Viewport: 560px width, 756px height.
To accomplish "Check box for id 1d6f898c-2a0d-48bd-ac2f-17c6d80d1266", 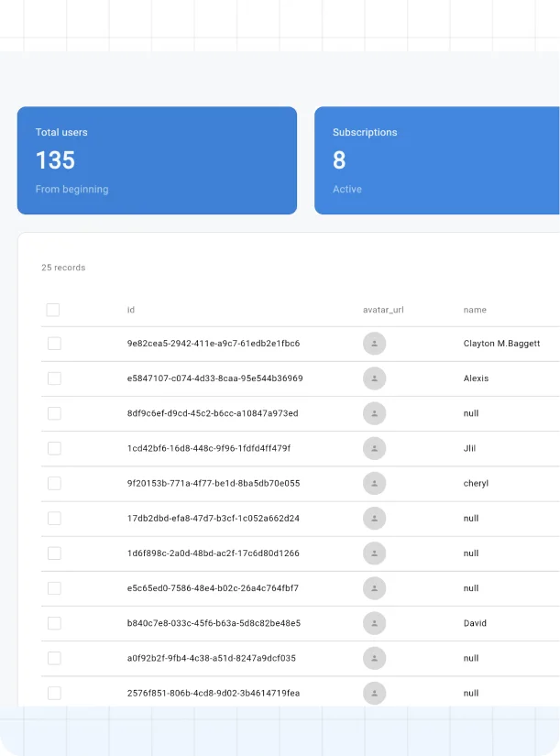I will (x=54, y=553).
